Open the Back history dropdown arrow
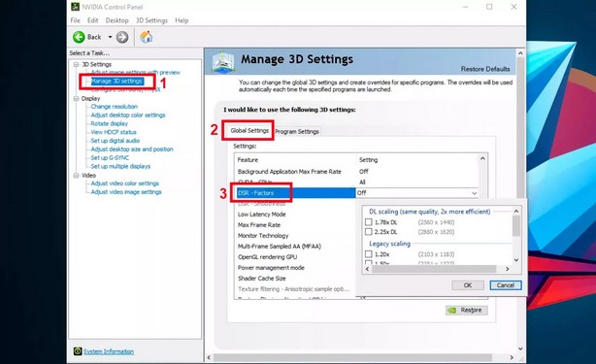The height and width of the screenshot is (364, 596). pyautogui.click(x=111, y=37)
